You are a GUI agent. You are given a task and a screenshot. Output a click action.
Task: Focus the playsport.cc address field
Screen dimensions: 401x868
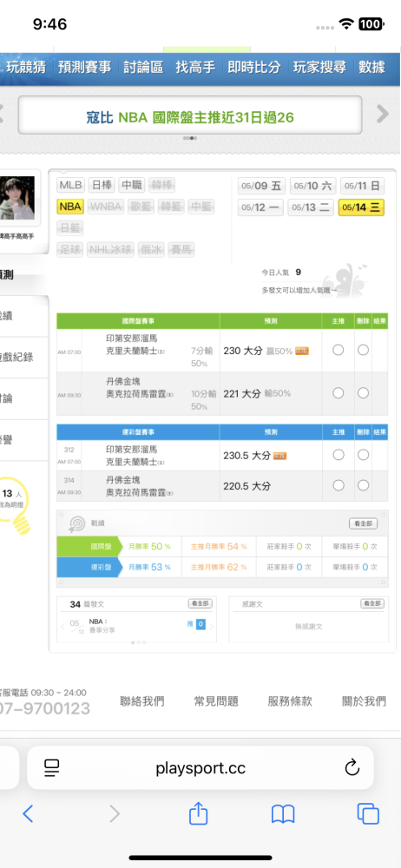(x=200, y=768)
